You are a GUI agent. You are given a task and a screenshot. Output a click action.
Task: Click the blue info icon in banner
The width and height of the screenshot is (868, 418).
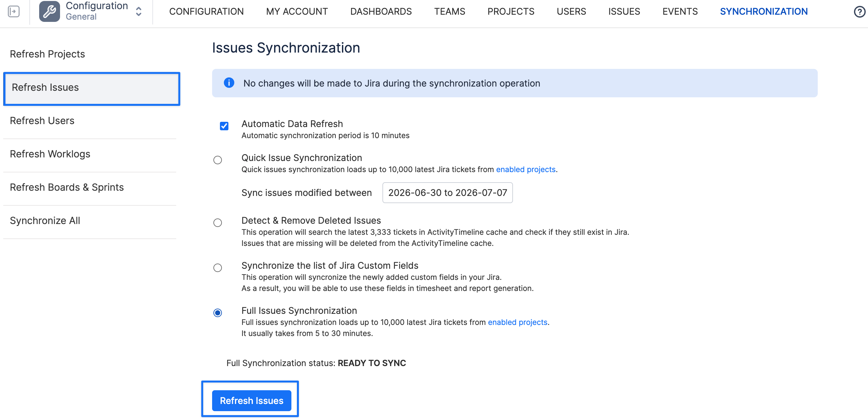[x=229, y=83]
